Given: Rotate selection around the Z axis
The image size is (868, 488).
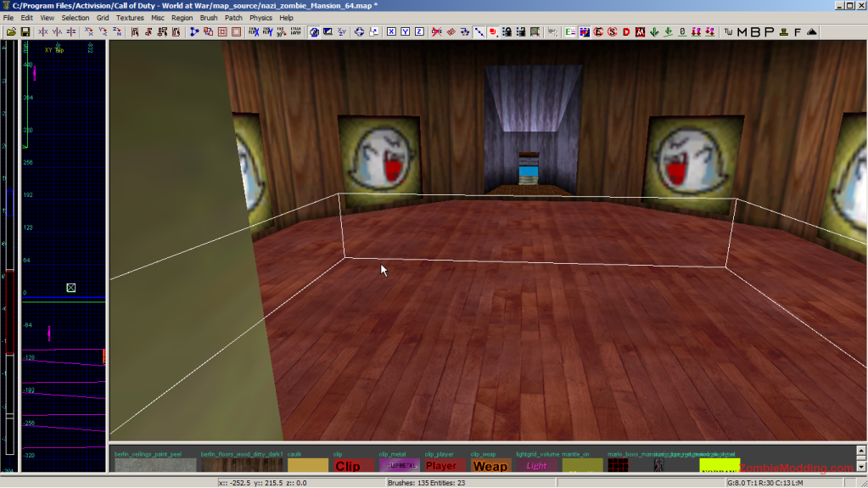Looking at the screenshot, I should tap(117, 32).
